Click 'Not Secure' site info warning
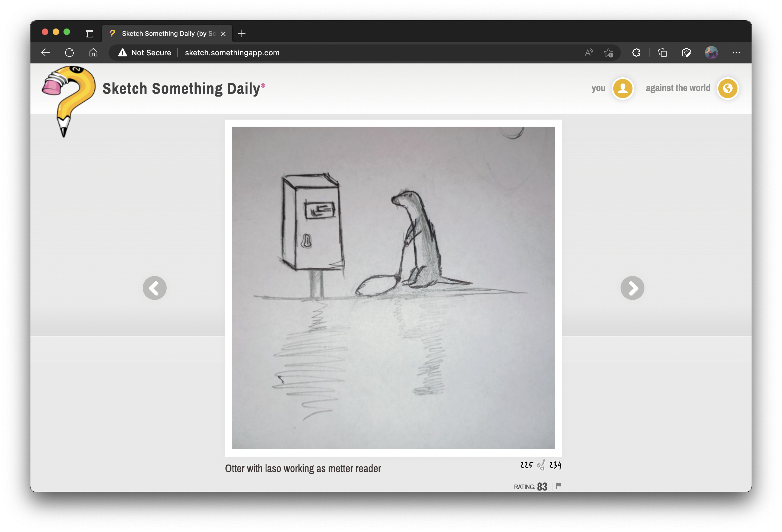 tap(145, 53)
